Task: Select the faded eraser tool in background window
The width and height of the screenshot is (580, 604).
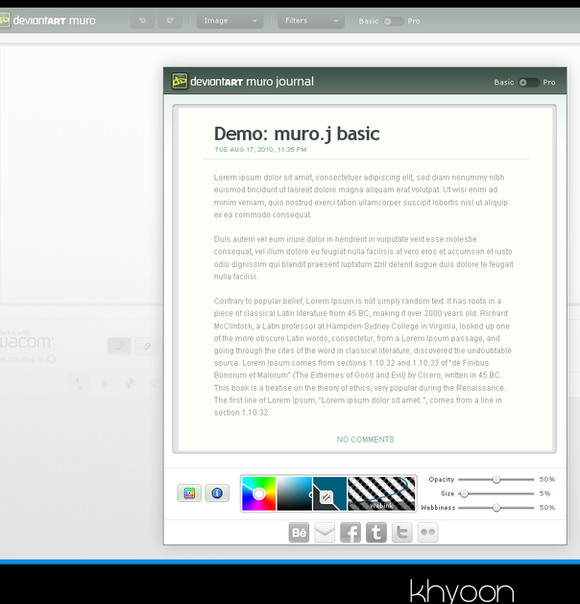Action: 147,346
